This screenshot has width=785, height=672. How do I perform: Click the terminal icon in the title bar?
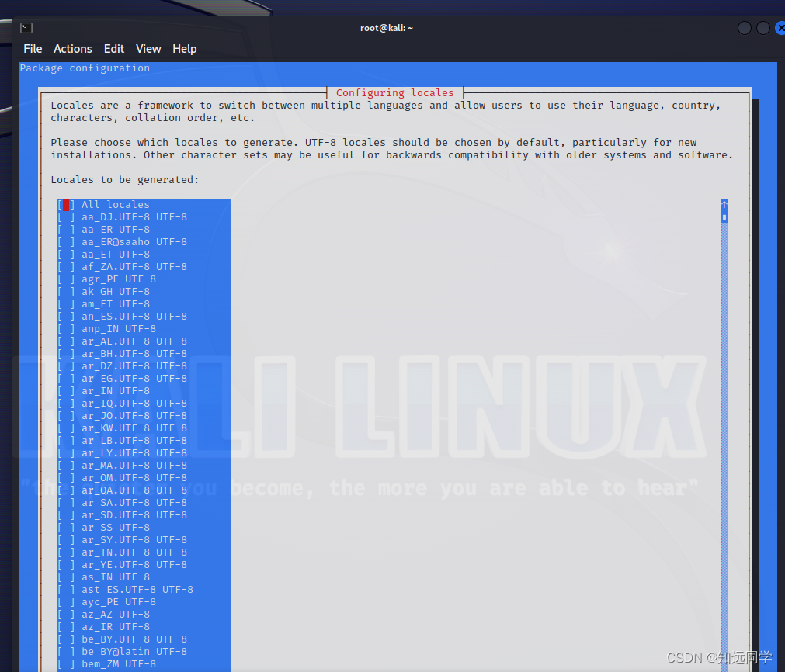tap(26, 27)
